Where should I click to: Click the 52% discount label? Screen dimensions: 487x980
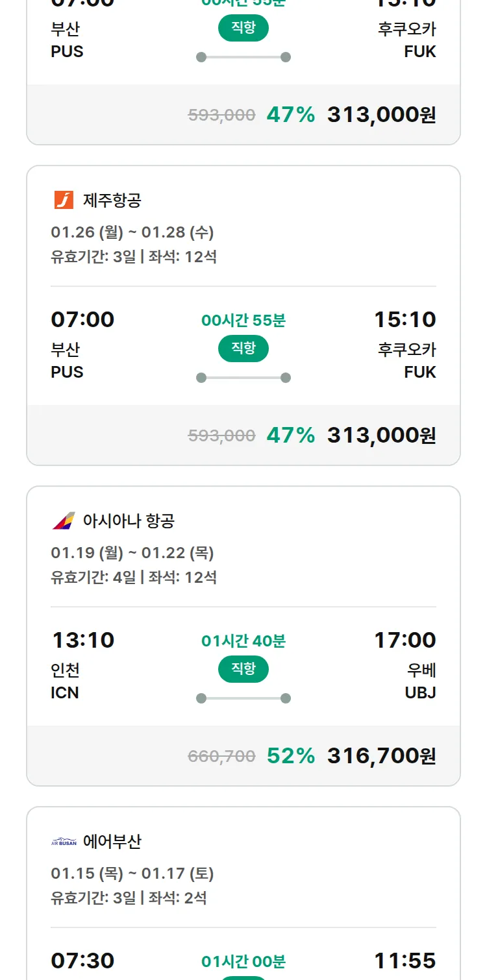click(291, 755)
